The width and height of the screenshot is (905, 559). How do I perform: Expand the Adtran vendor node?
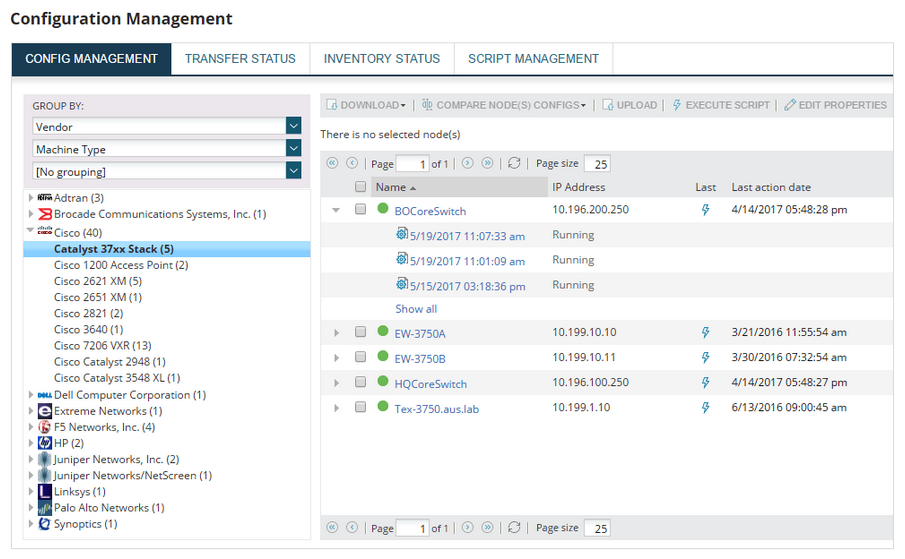coord(31,197)
